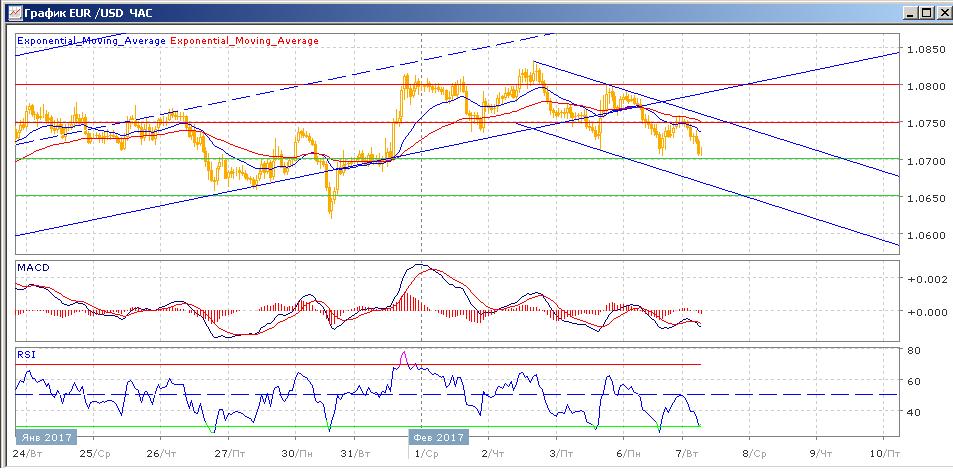The height and width of the screenshot is (474, 953).
Task: Click the 'Фев 2017' month marker
Action: [x=438, y=437]
